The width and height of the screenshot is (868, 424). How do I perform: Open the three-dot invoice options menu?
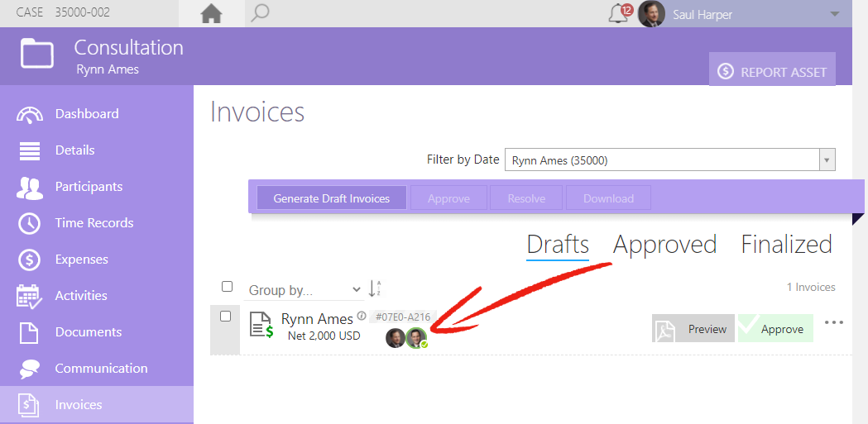tap(834, 322)
